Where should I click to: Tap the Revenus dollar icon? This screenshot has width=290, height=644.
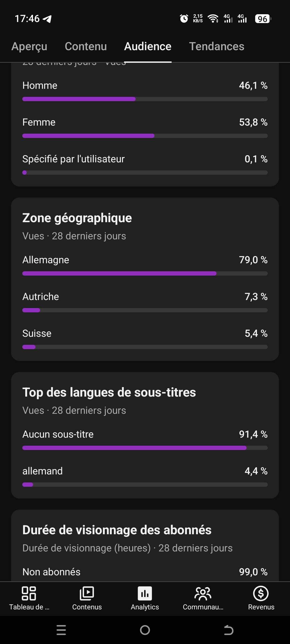pyautogui.click(x=261, y=593)
